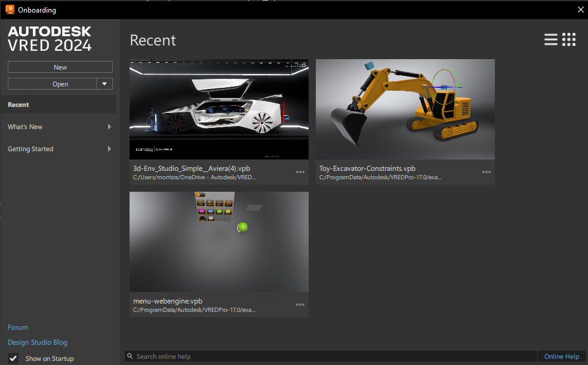Click file name Toy-Excavator-Constraints.vpb
The width and height of the screenshot is (588, 365).
367,168
